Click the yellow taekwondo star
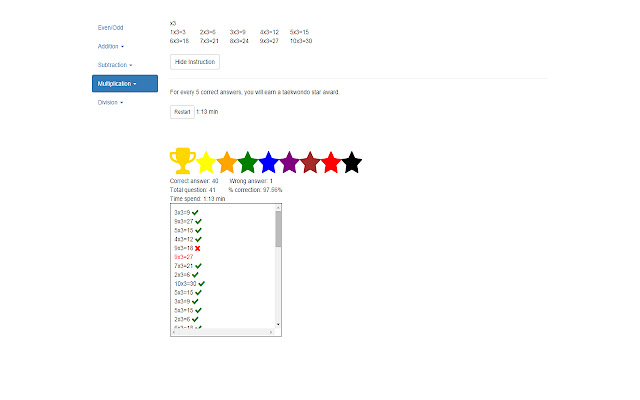Viewport: 640px width, 400px height. click(x=206, y=162)
